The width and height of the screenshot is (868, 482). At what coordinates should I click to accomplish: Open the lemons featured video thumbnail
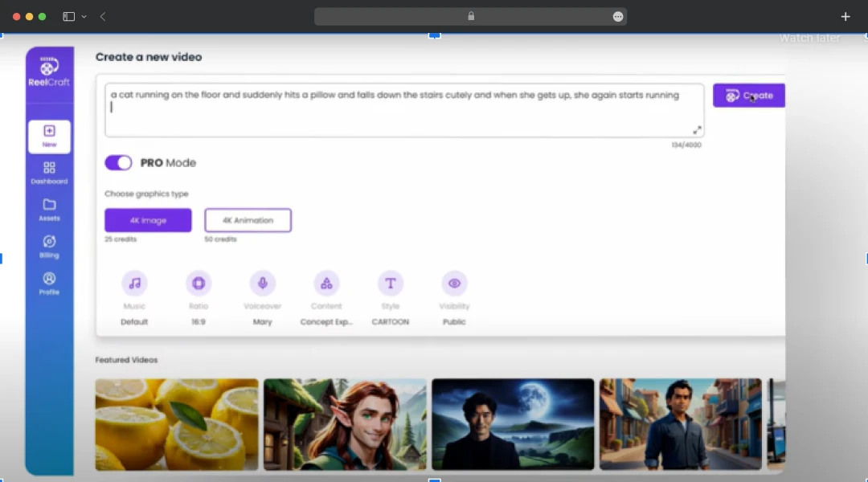tap(176, 424)
